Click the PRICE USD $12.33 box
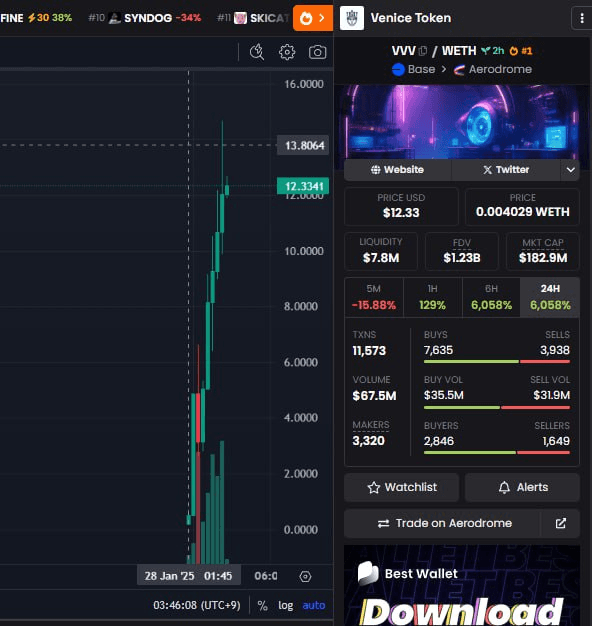This screenshot has height=626, width=592. [401, 206]
